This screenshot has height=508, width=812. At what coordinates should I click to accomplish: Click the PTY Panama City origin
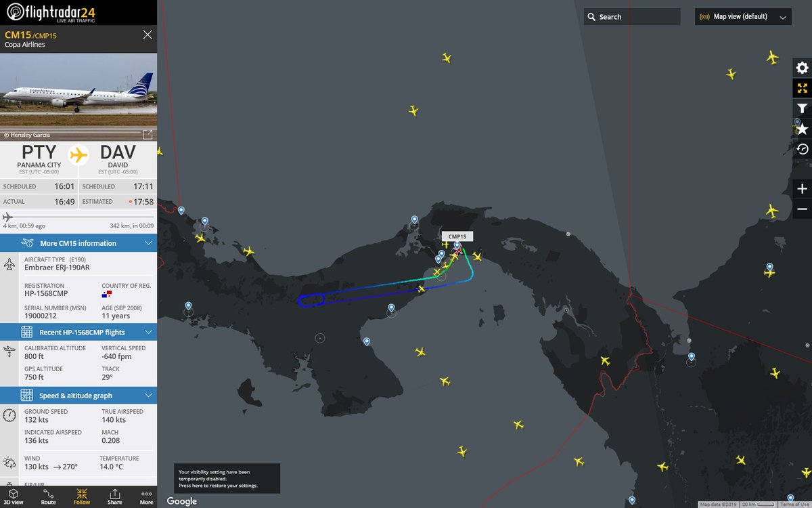coord(39,157)
